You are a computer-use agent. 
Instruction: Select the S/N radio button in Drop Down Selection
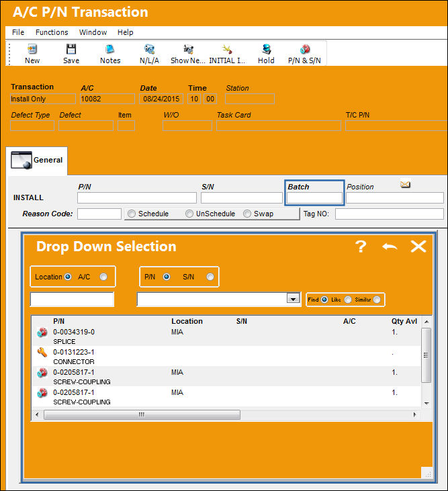pyautogui.click(x=210, y=277)
